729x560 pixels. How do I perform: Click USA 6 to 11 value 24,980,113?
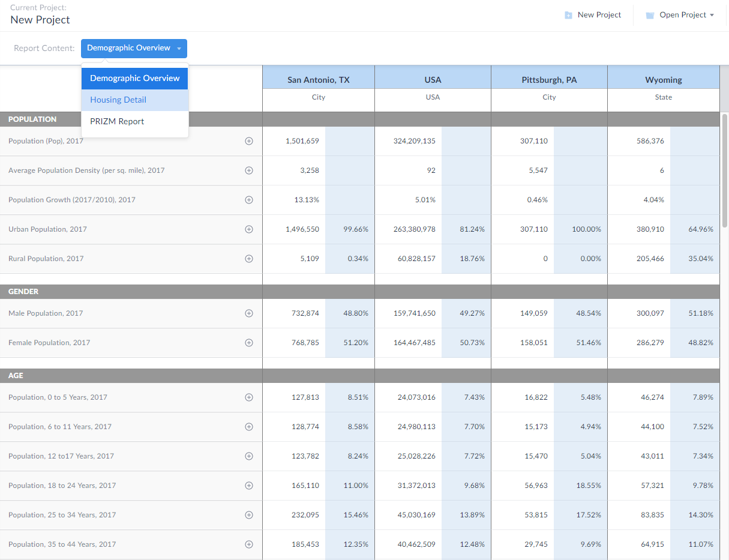coord(416,427)
